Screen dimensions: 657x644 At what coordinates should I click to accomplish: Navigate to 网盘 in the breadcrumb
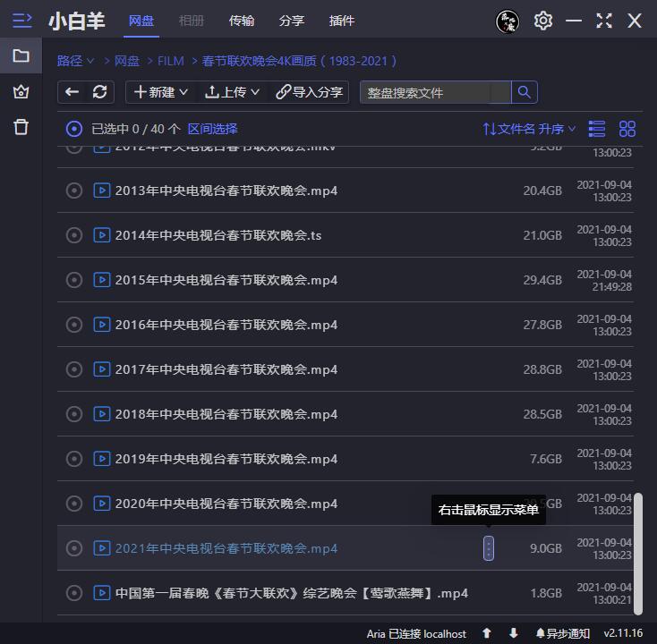[x=126, y=61]
